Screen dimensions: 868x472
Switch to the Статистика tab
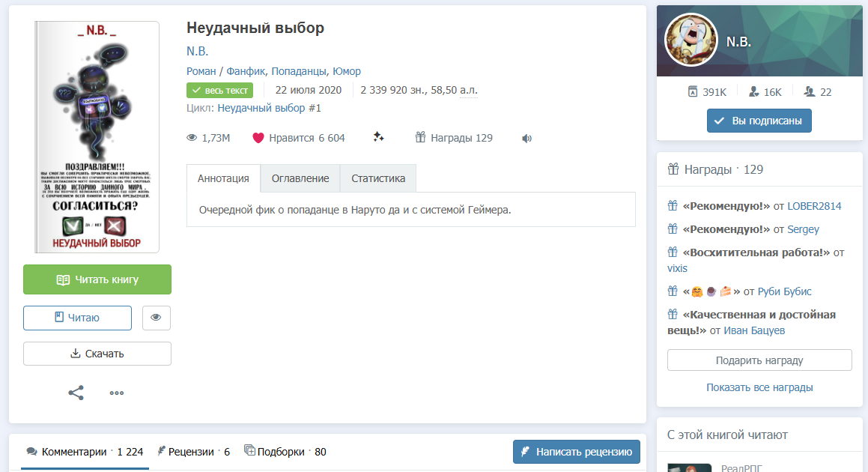(378, 178)
